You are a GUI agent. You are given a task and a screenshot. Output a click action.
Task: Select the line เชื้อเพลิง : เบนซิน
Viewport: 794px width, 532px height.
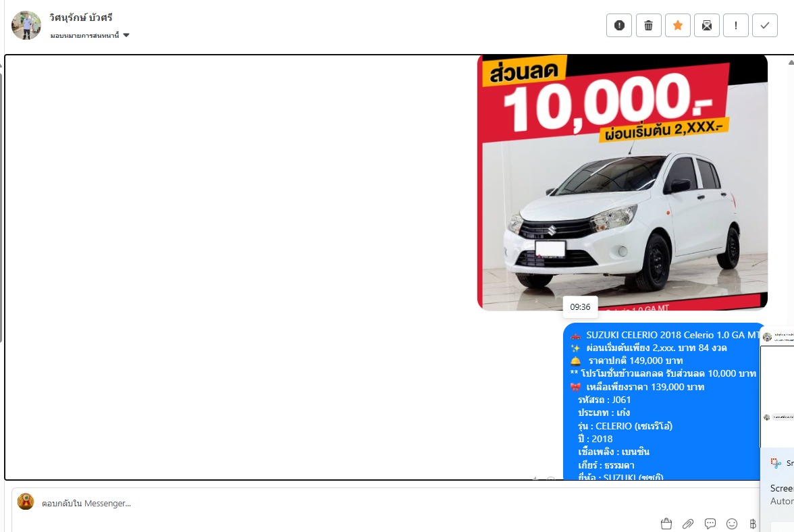[613, 452]
